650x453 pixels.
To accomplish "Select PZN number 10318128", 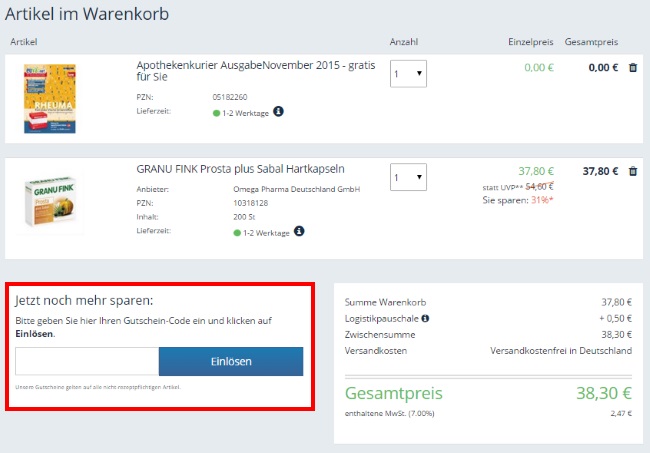I will 250,203.
